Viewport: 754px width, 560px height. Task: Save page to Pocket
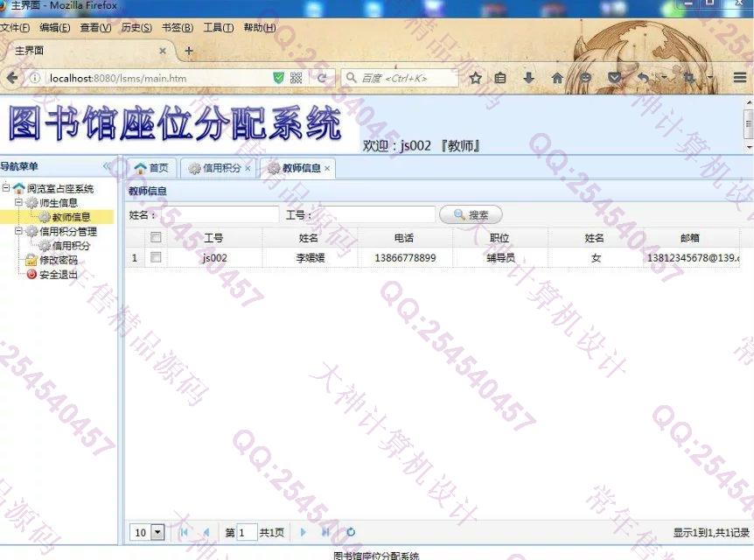pos(614,78)
